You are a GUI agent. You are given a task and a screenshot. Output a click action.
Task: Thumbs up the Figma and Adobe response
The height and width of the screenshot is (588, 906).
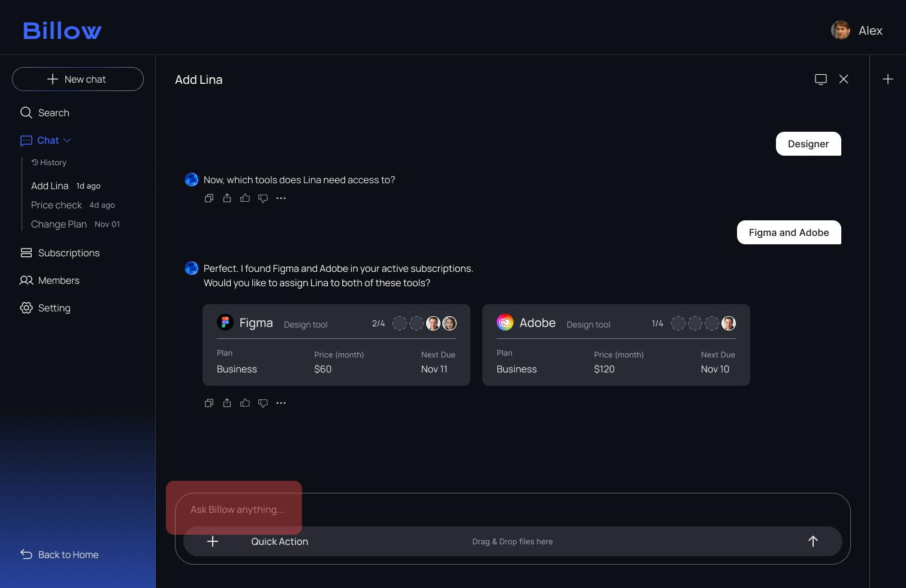(245, 403)
